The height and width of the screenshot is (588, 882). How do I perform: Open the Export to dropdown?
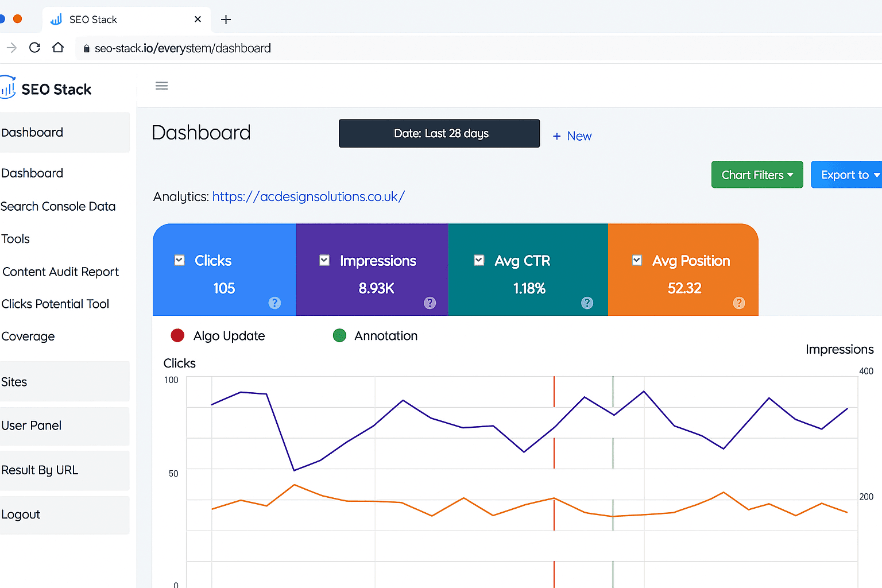[x=850, y=175]
